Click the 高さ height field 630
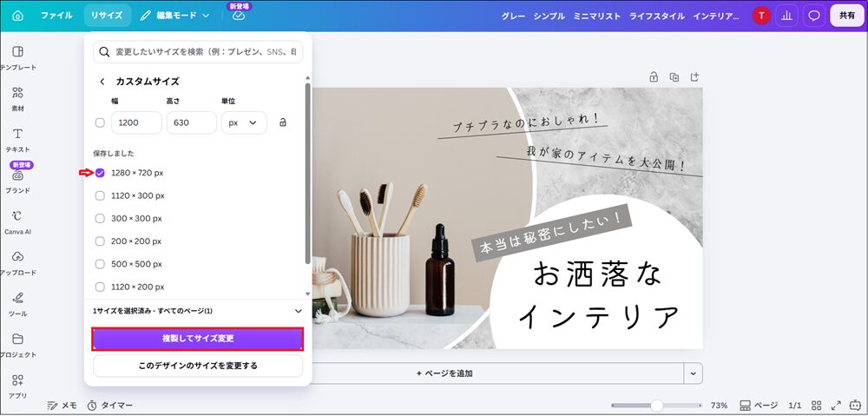 tap(192, 123)
